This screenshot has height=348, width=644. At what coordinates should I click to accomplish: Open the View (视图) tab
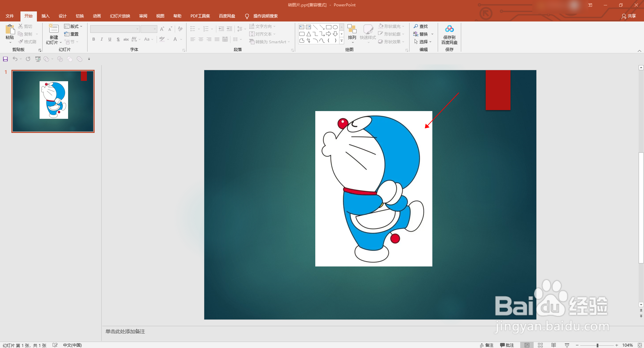tap(160, 16)
